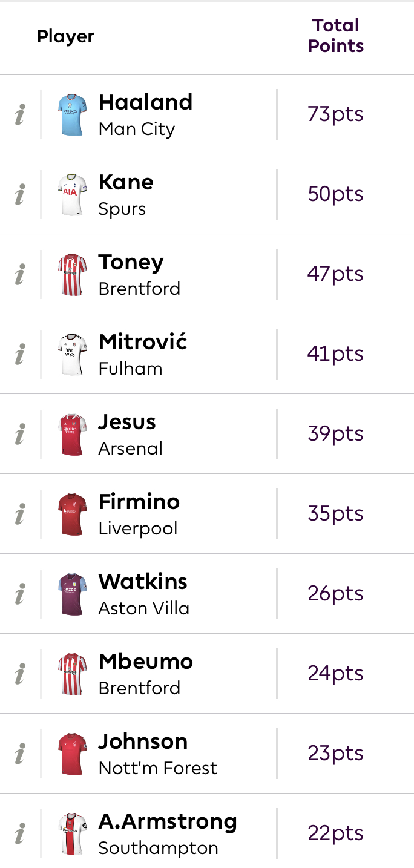Select the Aston Villa kit thumbnail
The image size is (414, 868).
click(72, 593)
